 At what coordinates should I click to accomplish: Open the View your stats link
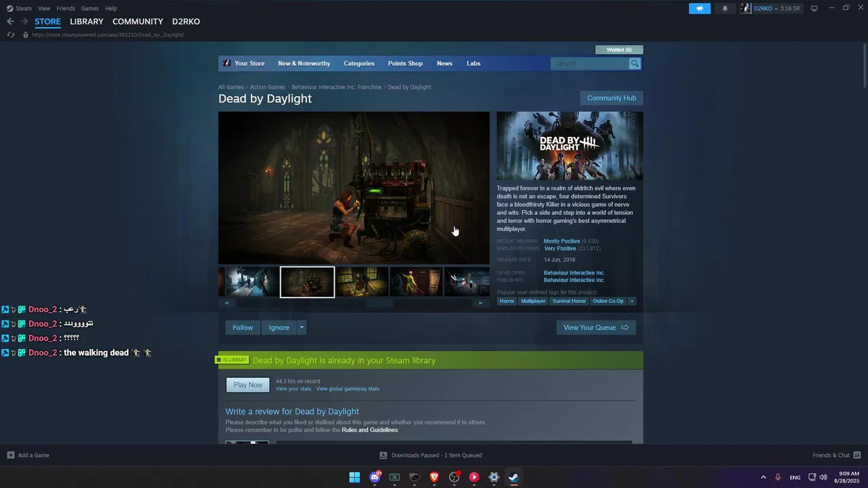point(294,388)
